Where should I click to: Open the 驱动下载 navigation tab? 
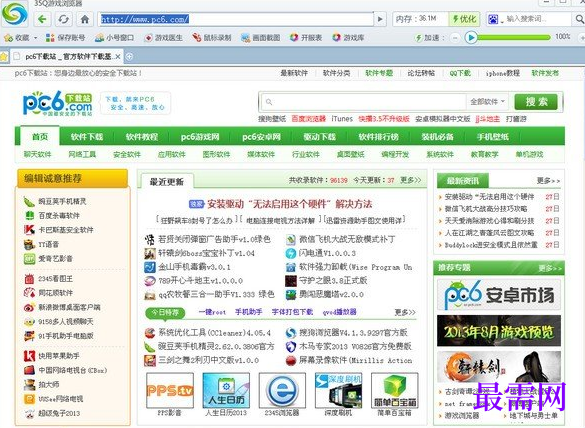(319, 137)
